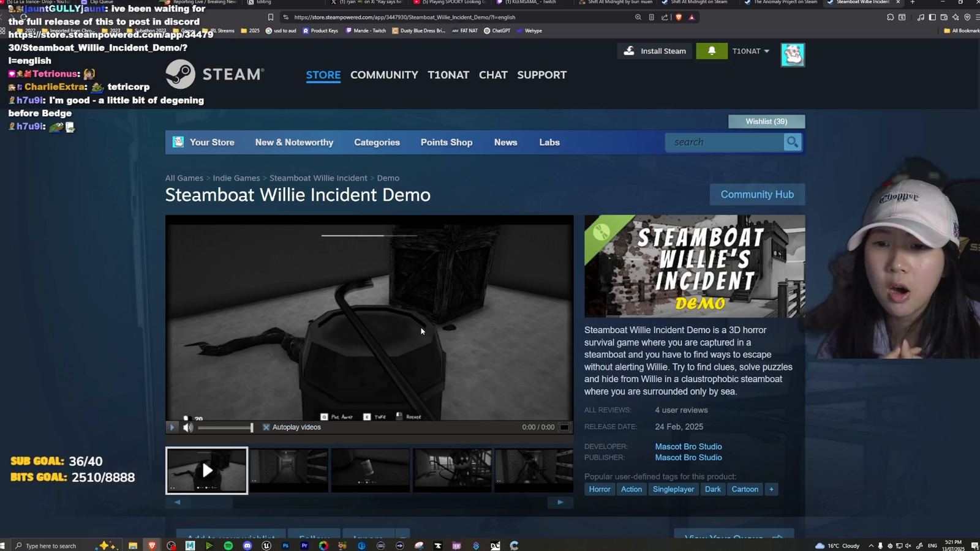Open the T1ONAT profile navigation tab
The height and width of the screenshot is (551, 980).
[448, 75]
